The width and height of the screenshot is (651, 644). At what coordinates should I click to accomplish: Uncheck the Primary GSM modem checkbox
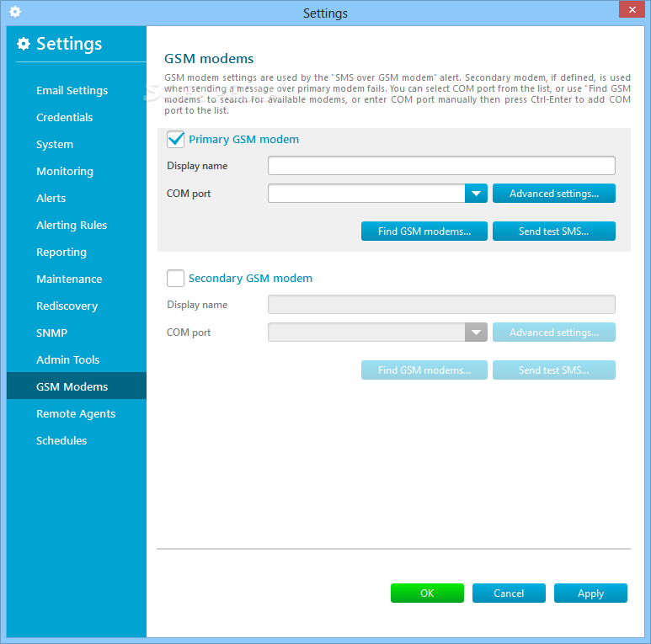click(x=176, y=140)
